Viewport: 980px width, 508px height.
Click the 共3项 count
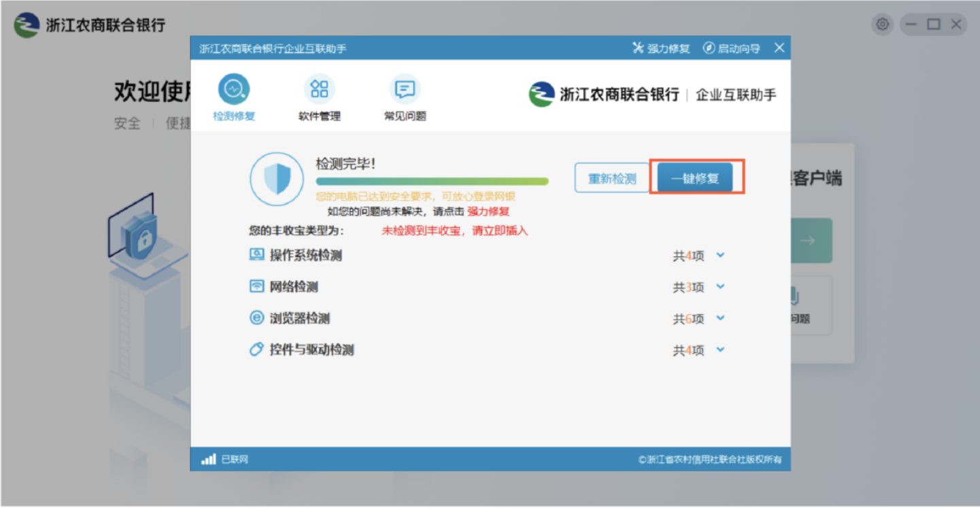tap(689, 288)
